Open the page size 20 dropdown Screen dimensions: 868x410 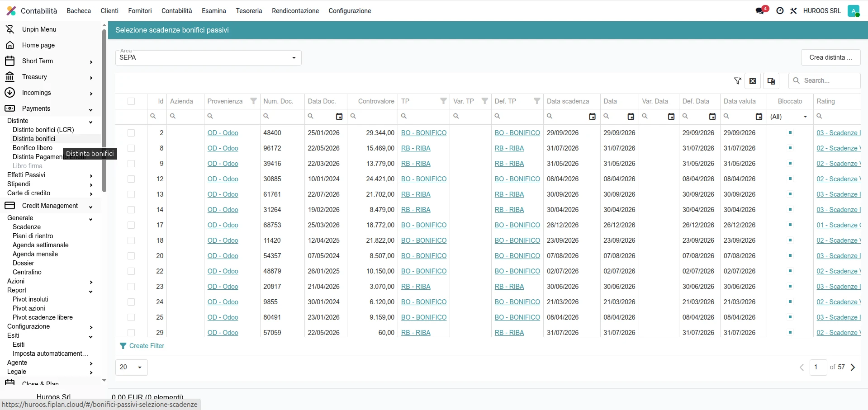pyautogui.click(x=131, y=368)
